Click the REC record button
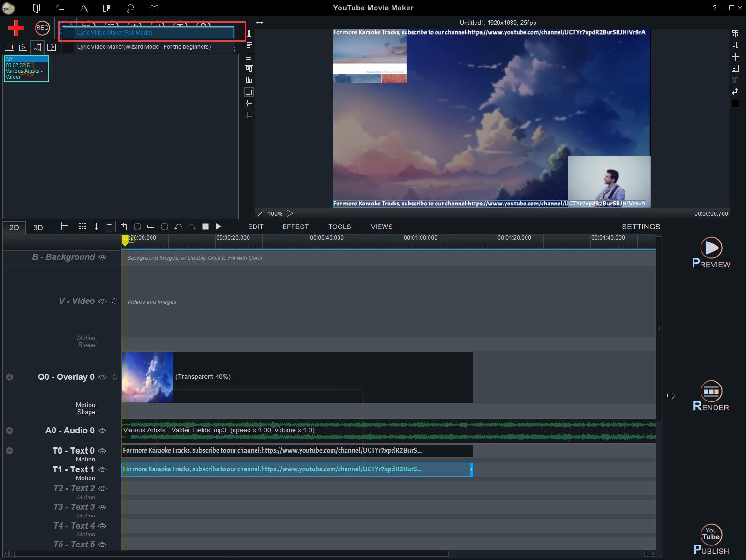Screen dimensions: 746x560 coord(42,28)
